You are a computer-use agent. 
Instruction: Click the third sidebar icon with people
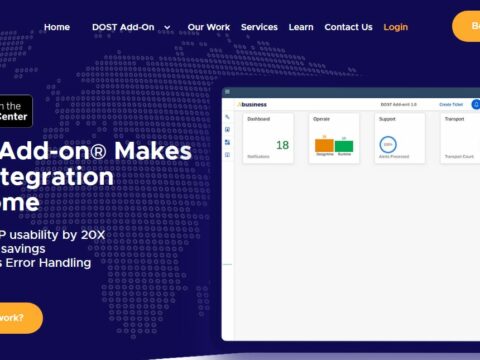point(227,142)
